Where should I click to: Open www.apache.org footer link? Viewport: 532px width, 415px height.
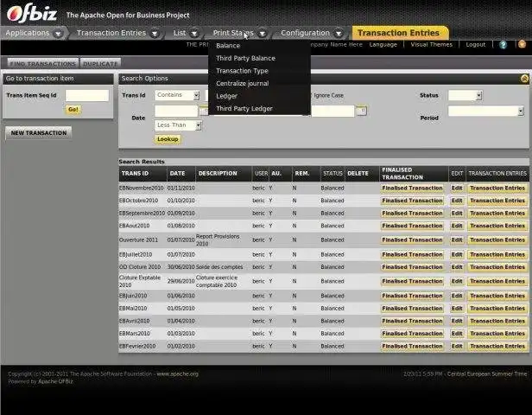click(177, 373)
